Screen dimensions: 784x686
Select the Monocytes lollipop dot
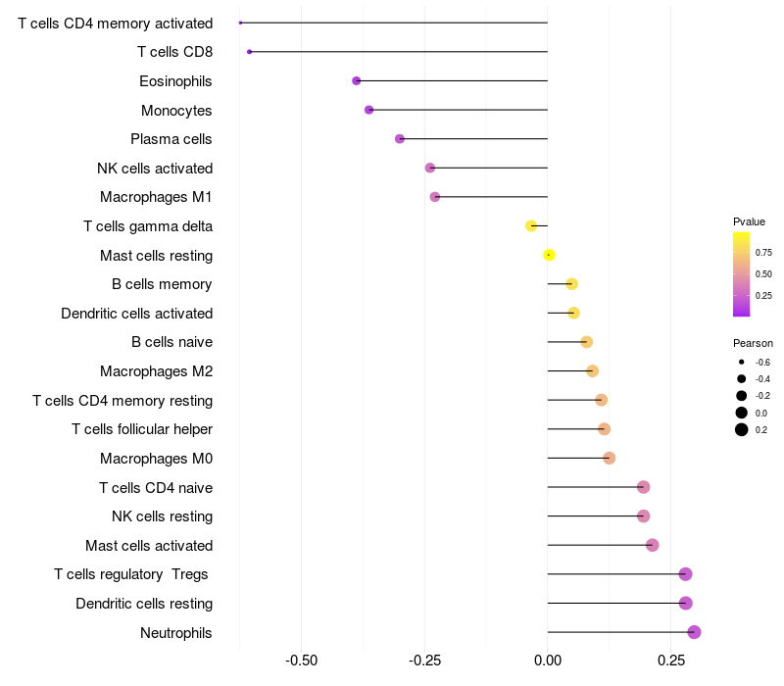[368, 110]
